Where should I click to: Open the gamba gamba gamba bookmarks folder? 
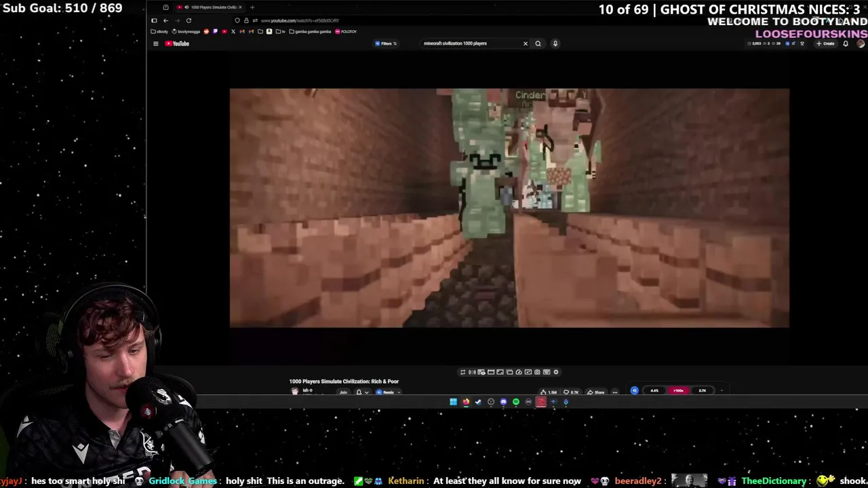[310, 32]
